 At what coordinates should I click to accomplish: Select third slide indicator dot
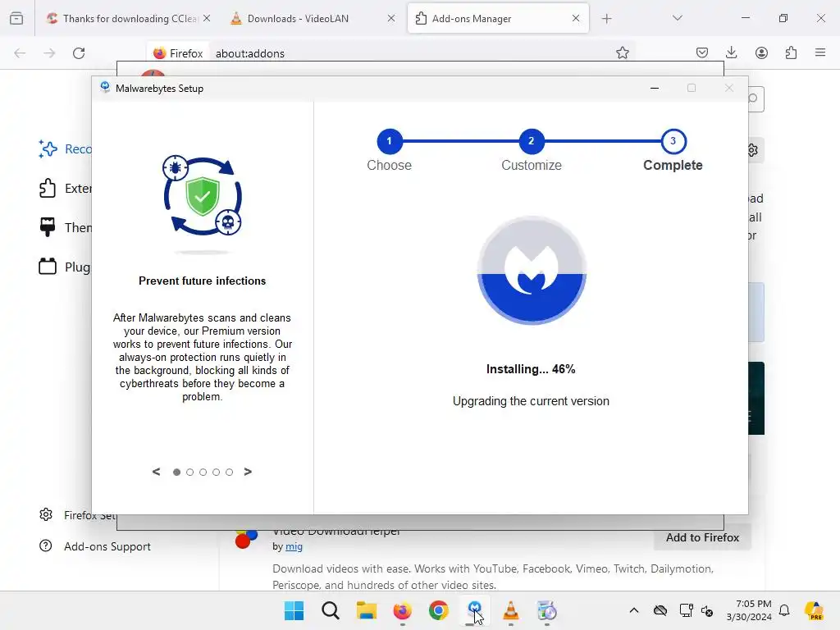203,472
